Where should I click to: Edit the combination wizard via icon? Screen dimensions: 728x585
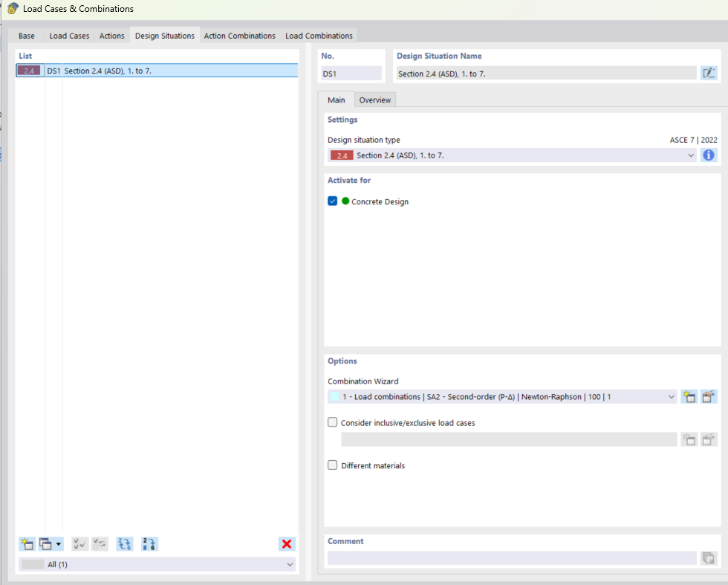pyautogui.click(x=709, y=396)
